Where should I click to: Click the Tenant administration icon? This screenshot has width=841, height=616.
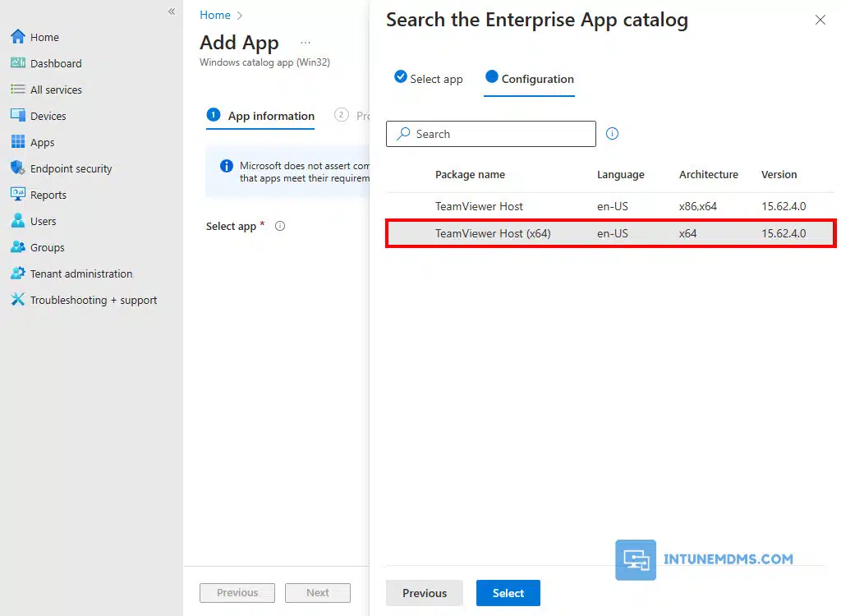pos(18,274)
